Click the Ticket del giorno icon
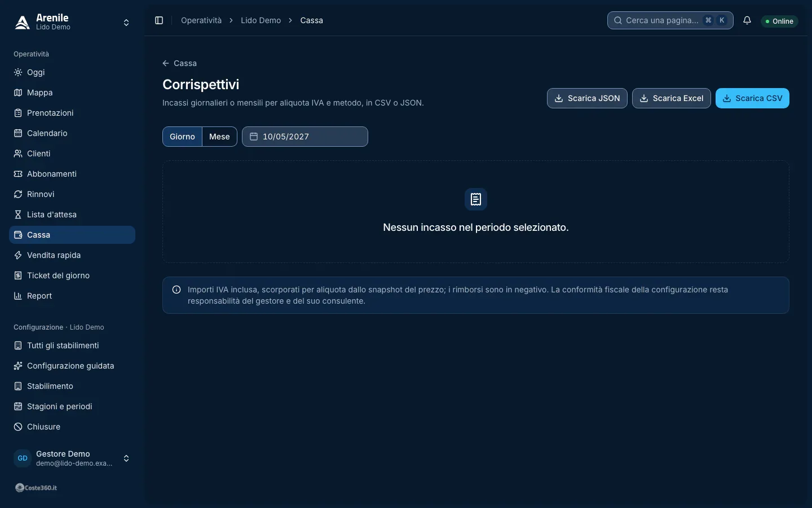This screenshot has width=812, height=508. pyautogui.click(x=18, y=275)
